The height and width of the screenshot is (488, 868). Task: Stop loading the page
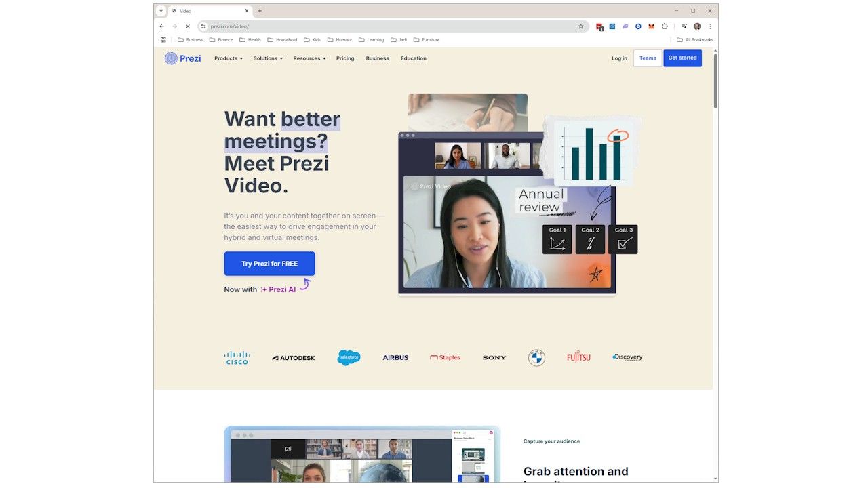(x=187, y=26)
